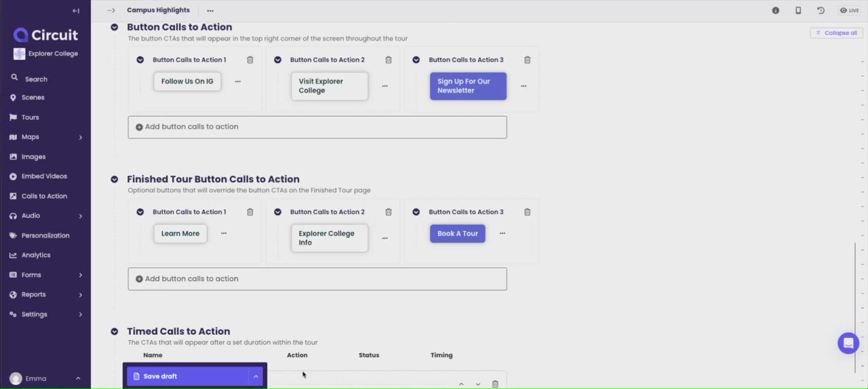
Task: Delete the Sign Up For Our Newsletter card
Action: tap(527, 60)
